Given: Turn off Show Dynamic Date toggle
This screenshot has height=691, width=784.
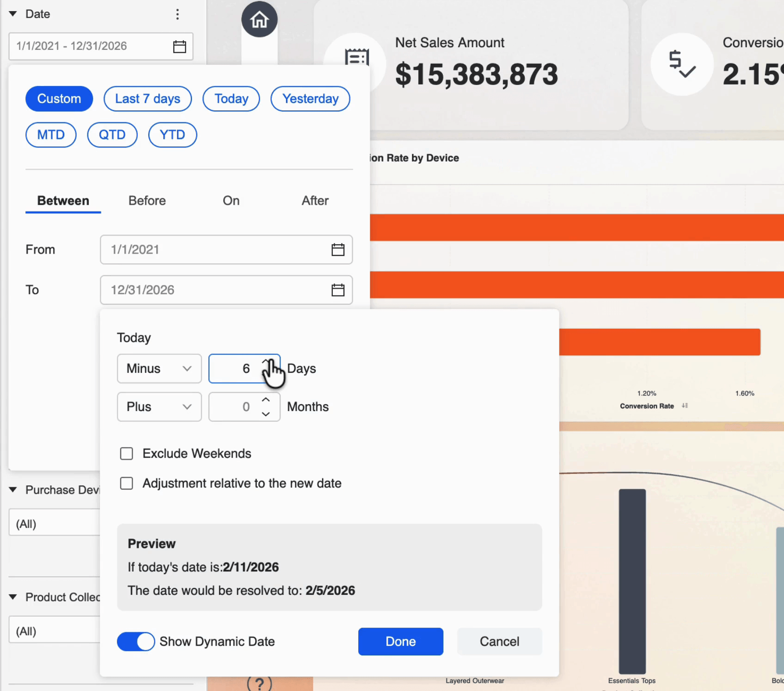Looking at the screenshot, I should point(136,642).
